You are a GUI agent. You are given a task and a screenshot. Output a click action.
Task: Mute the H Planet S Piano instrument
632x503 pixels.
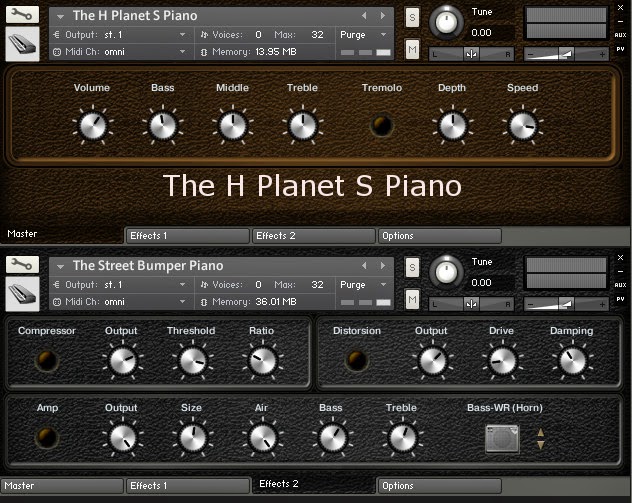(412, 50)
